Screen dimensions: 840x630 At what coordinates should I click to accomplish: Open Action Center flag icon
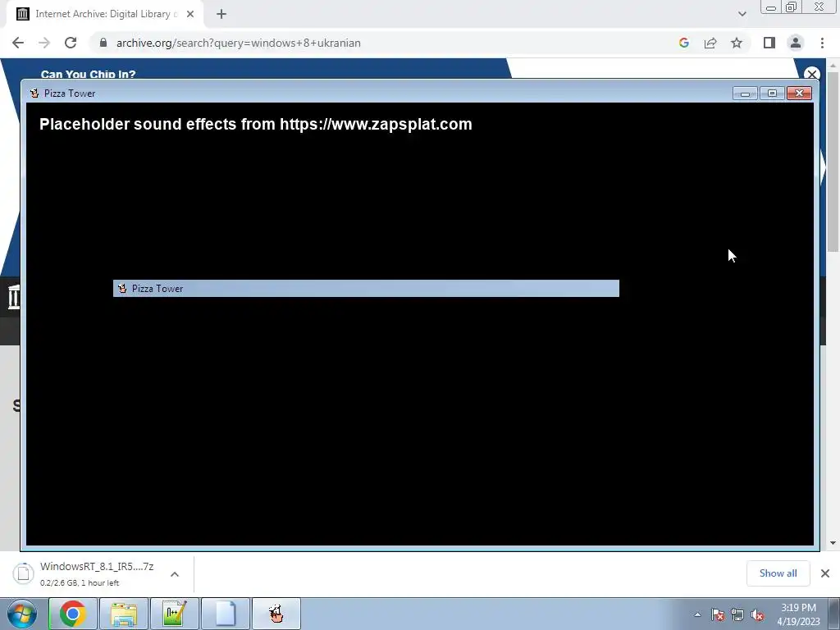click(x=718, y=614)
